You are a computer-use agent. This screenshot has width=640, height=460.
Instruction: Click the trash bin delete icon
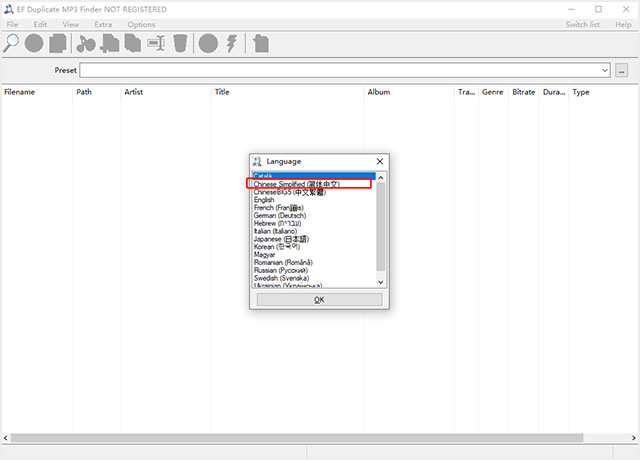click(180, 43)
